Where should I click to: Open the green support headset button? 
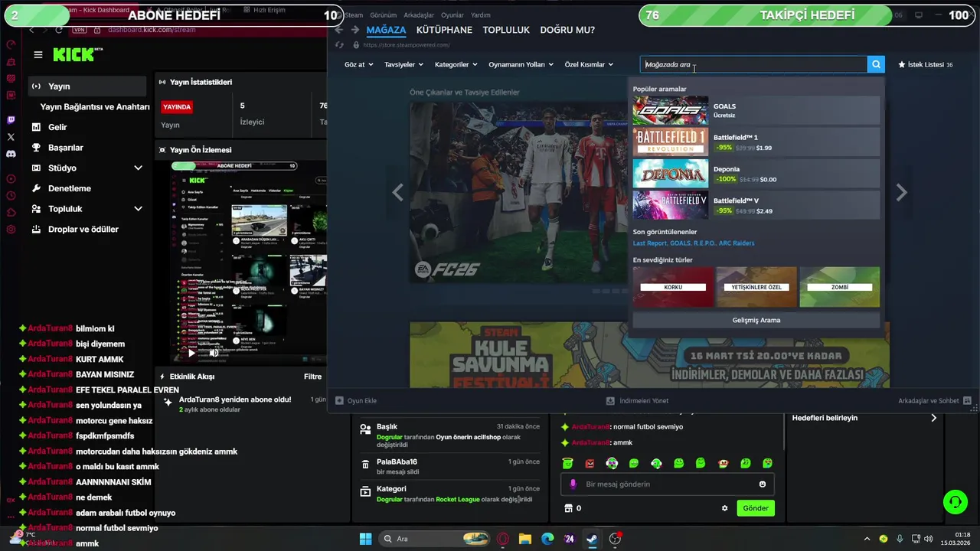955,502
